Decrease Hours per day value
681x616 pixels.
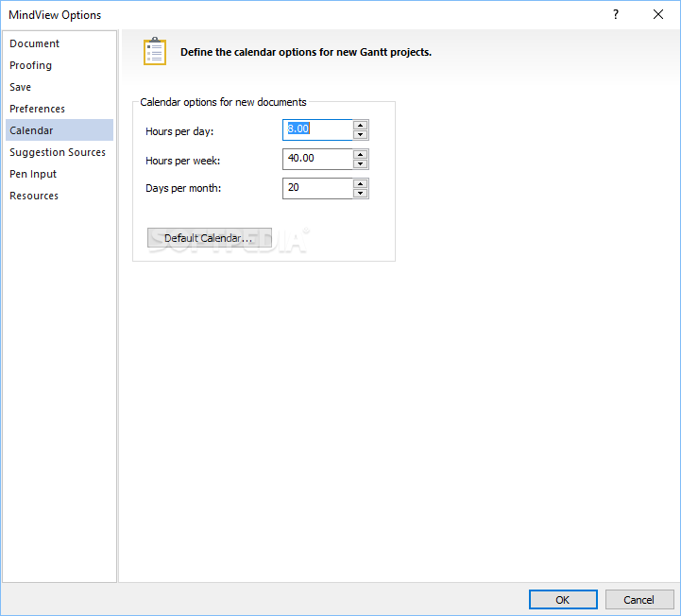click(361, 135)
